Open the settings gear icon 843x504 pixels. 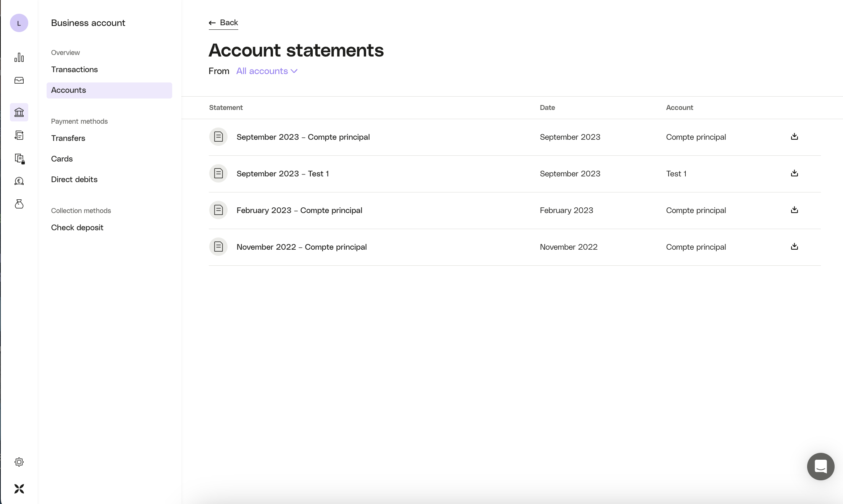click(19, 462)
